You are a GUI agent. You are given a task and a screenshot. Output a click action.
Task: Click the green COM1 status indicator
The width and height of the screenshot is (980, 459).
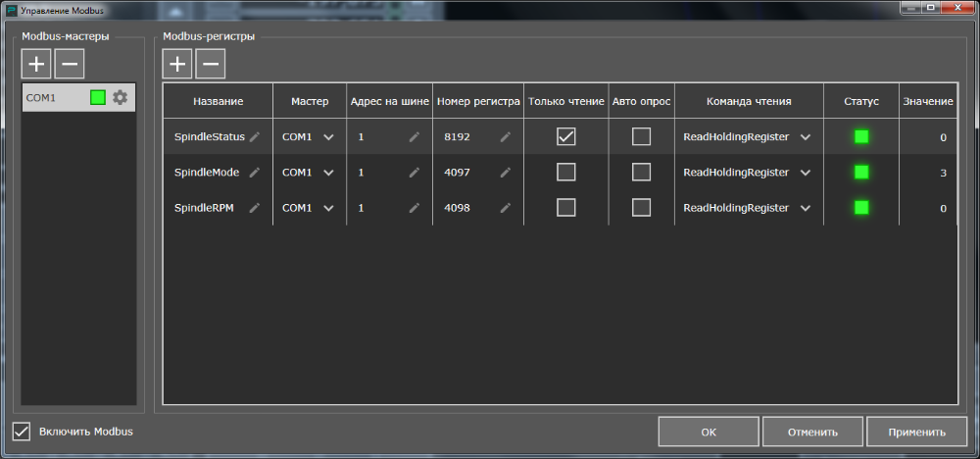pos(98,97)
